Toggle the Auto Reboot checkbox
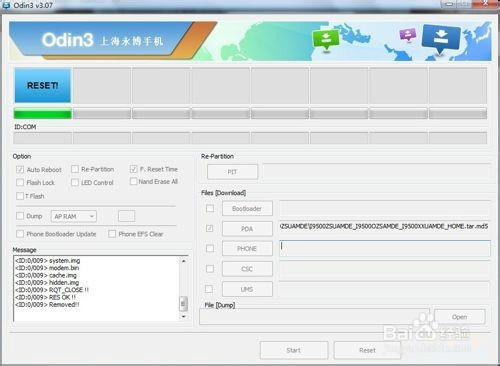 [20, 170]
